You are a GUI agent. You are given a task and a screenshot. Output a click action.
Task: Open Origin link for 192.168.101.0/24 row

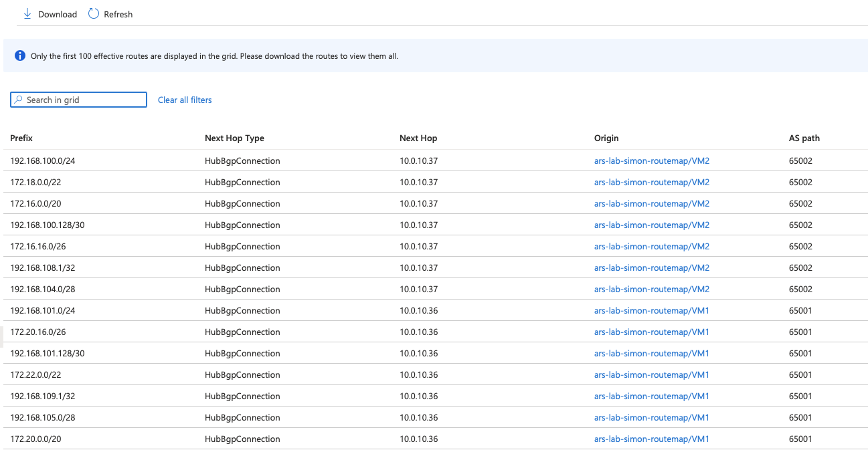pyautogui.click(x=652, y=310)
